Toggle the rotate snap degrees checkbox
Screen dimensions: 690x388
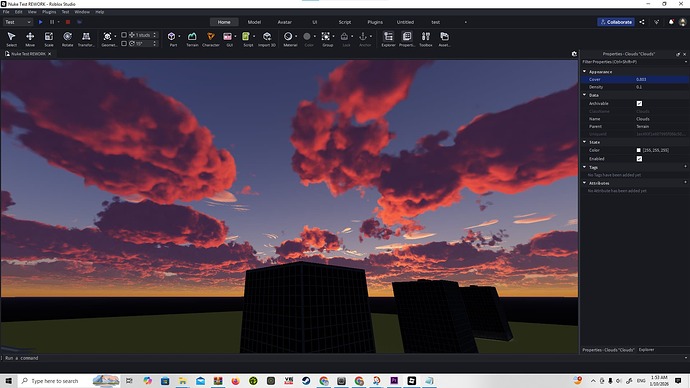pyautogui.click(x=124, y=44)
